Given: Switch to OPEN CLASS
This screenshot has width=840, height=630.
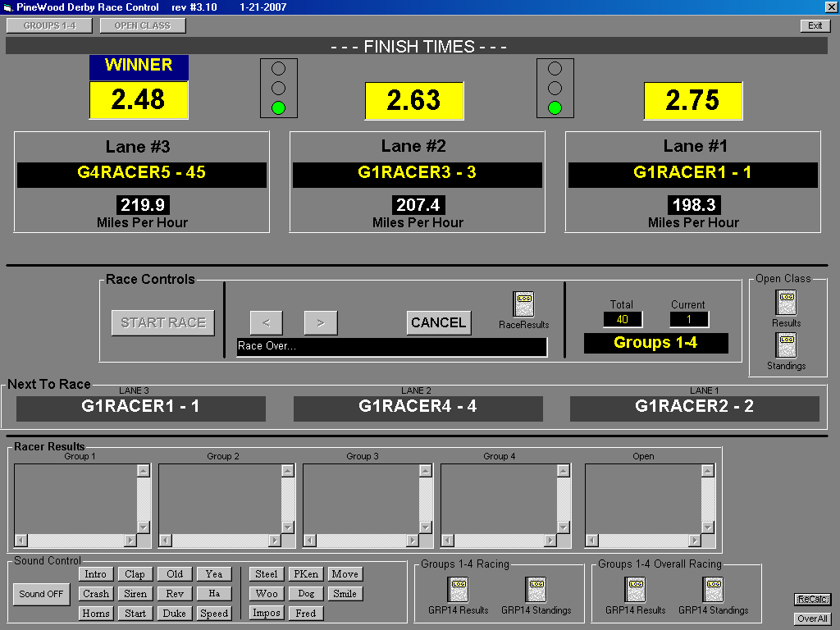Looking at the screenshot, I should (143, 25).
